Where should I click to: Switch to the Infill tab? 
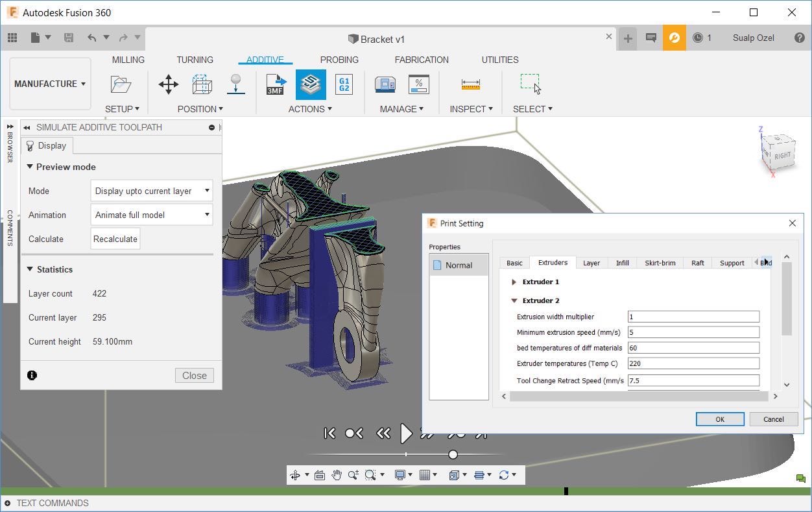(622, 263)
